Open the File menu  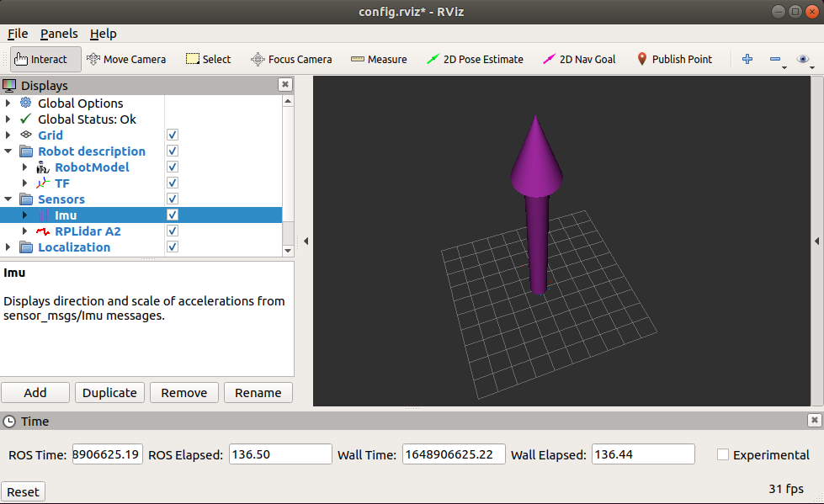click(18, 34)
